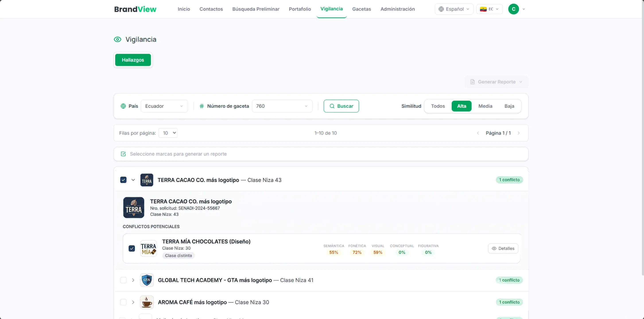Open Portafolio menu item

300,9
